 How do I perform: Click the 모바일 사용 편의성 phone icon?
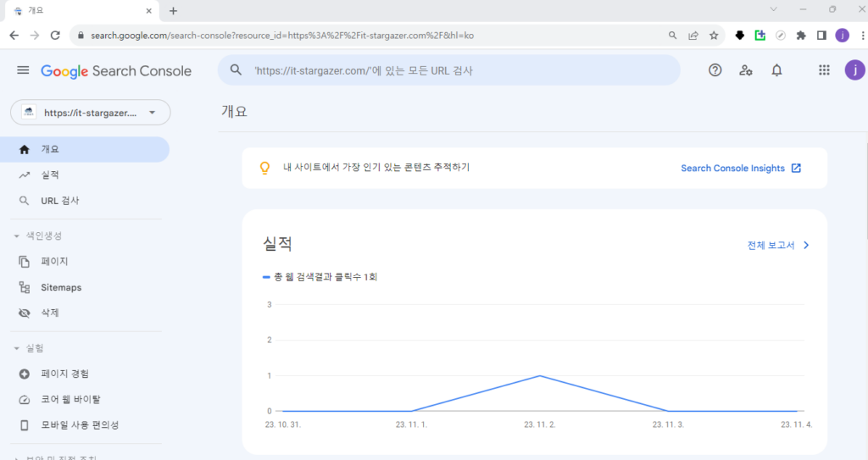(x=24, y=425)
